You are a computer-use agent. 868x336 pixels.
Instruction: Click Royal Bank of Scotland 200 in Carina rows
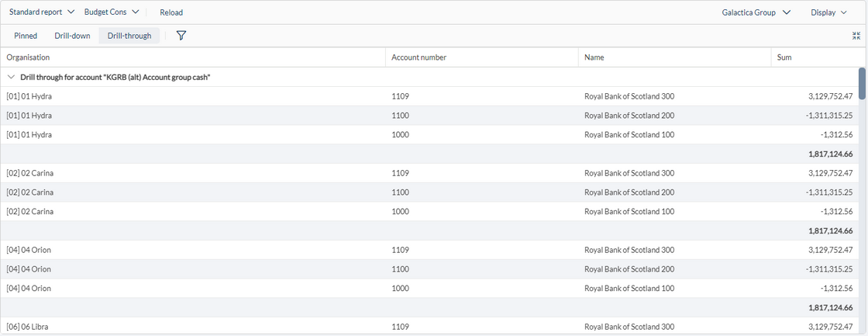pos(629,192)
